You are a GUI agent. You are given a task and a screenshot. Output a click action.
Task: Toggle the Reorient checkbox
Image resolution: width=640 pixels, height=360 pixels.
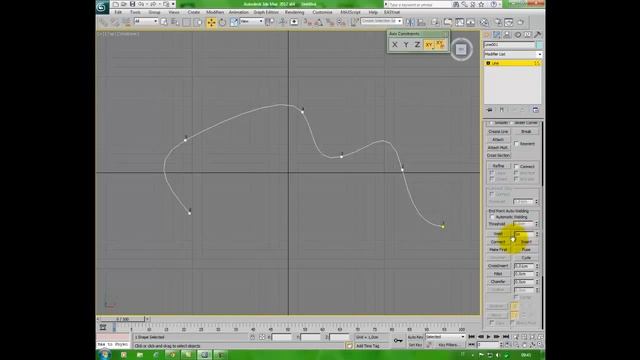tap(516, 144)
